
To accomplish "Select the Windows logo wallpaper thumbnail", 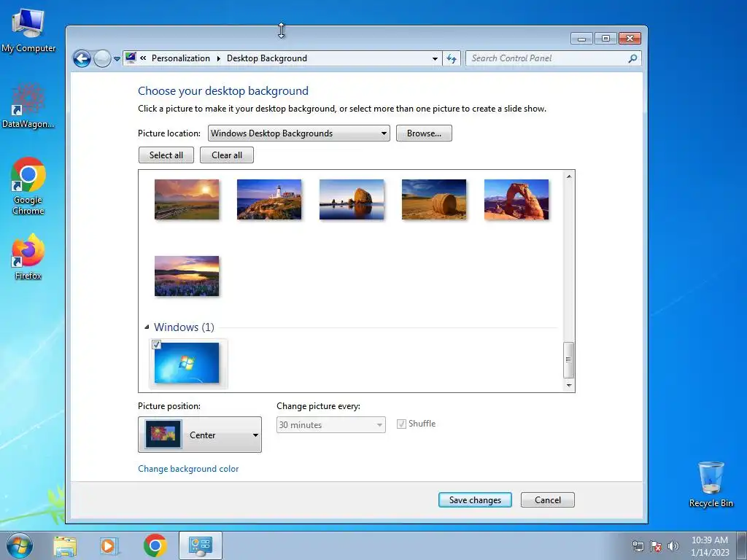I will pyautogui.click(x=187, y=363).
